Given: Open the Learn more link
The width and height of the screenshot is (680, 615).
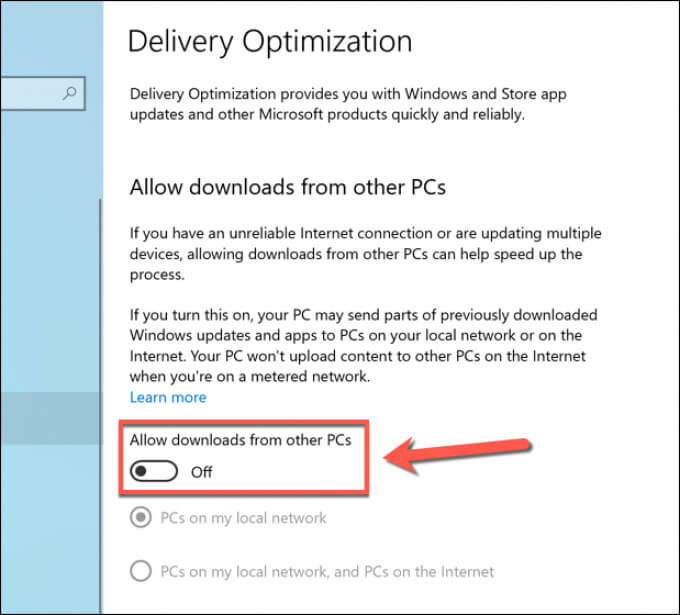Looking at the screenshot, I should (168, 397).
